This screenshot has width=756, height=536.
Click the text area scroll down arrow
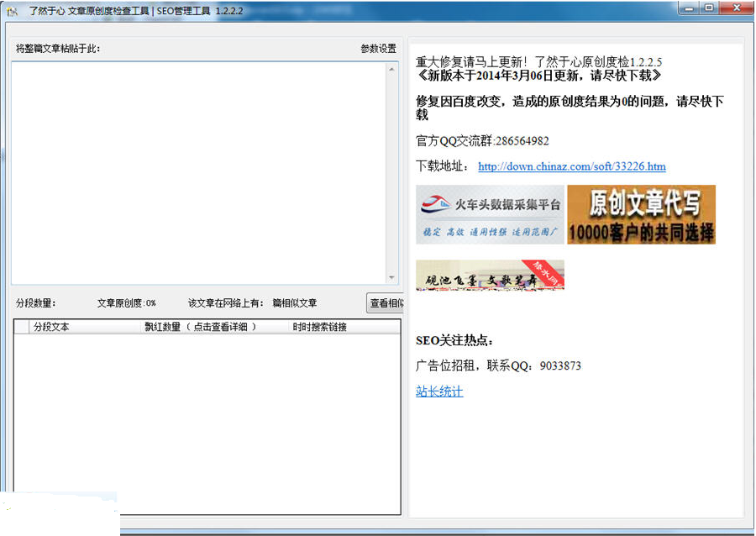(391, 277)
